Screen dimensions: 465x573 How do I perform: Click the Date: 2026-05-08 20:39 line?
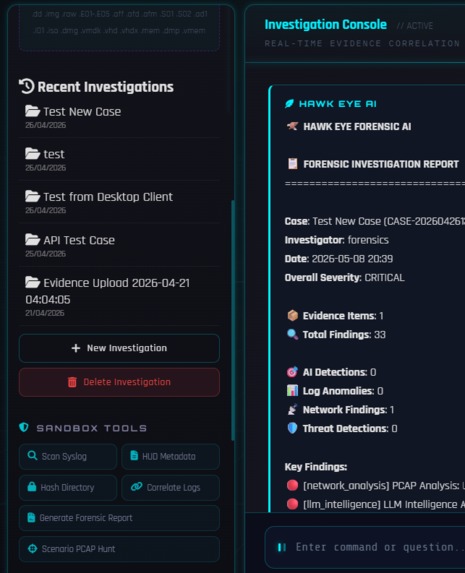pyautogui.click(x=339, y=259)
